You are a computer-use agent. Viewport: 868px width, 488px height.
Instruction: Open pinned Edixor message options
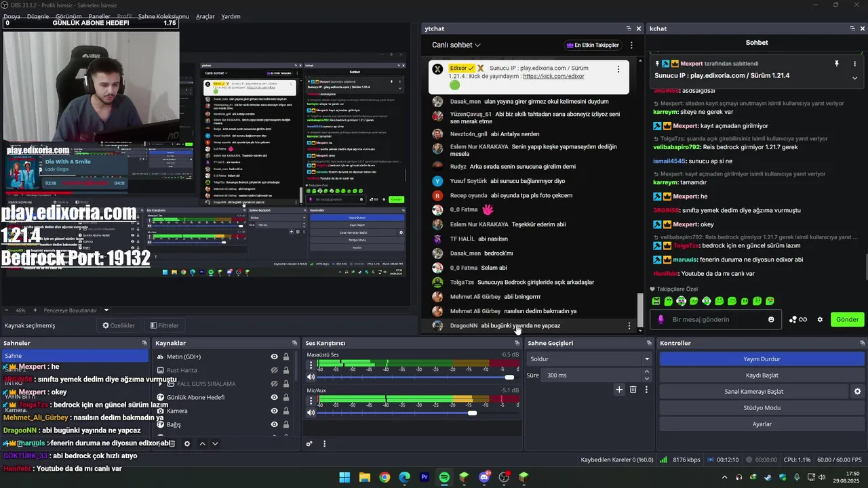click(x=618, y=69)
